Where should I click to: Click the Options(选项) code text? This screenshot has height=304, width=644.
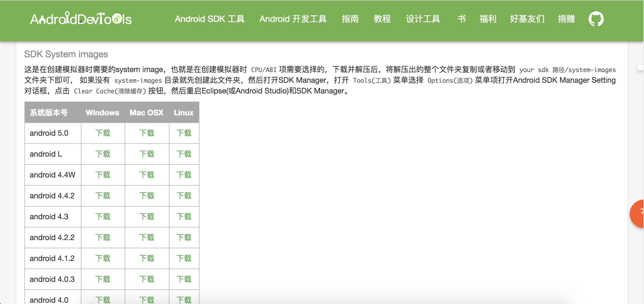point(450,80)
